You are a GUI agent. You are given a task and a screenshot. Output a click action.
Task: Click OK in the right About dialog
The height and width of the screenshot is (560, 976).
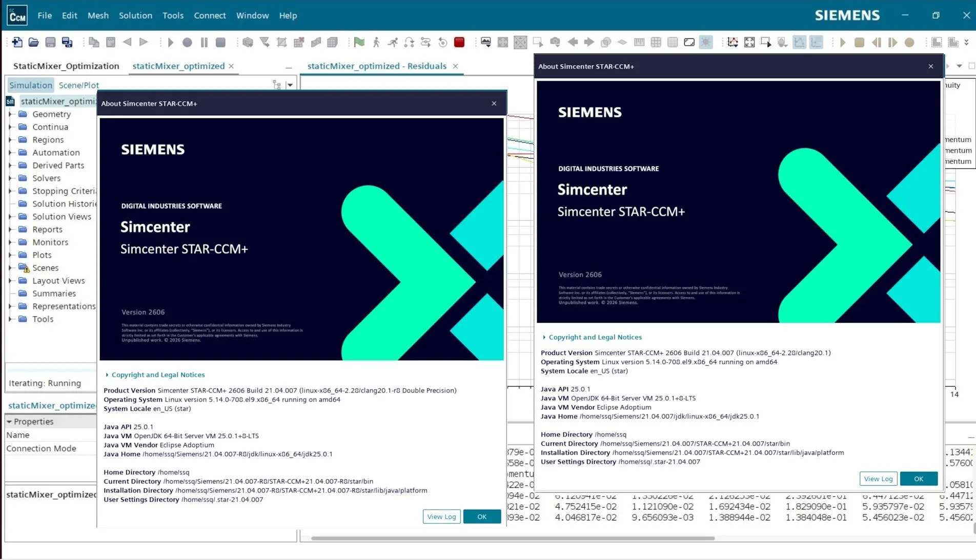click(919, 479)
